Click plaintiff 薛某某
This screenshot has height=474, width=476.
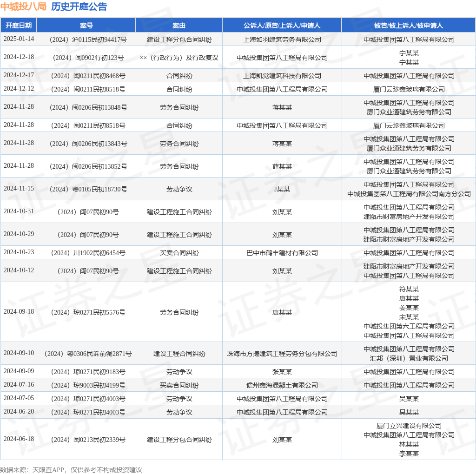click(x=282, y=166)
